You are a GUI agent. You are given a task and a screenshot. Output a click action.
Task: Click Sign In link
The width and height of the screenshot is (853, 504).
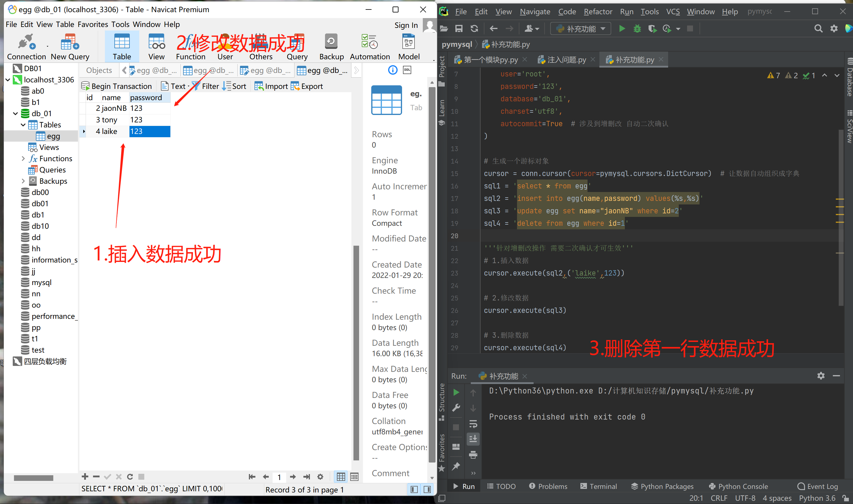point(406,25)
